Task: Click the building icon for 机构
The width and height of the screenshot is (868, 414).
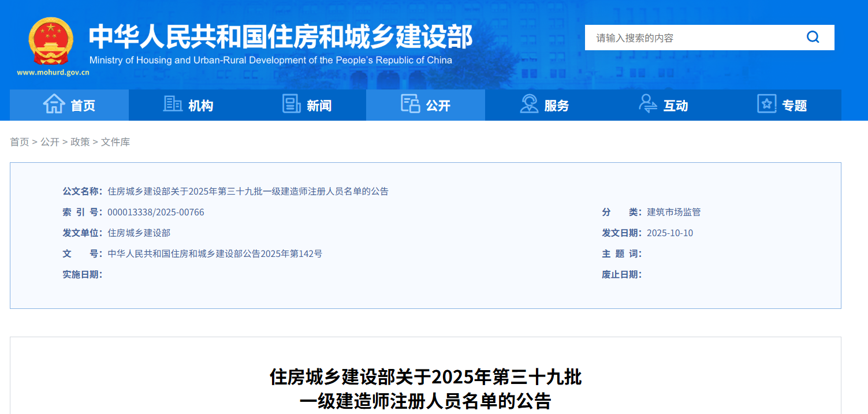Action: [173, 104]
